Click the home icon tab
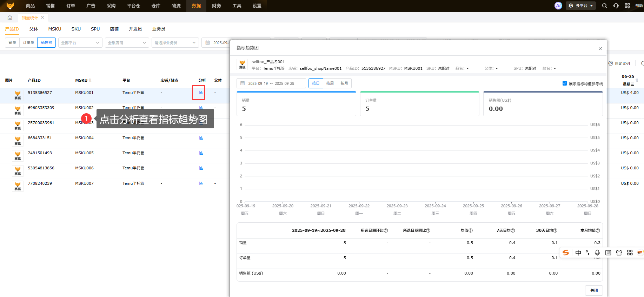Image resolution: width=644 pixels, height=297 pixels. click(10, 18)
